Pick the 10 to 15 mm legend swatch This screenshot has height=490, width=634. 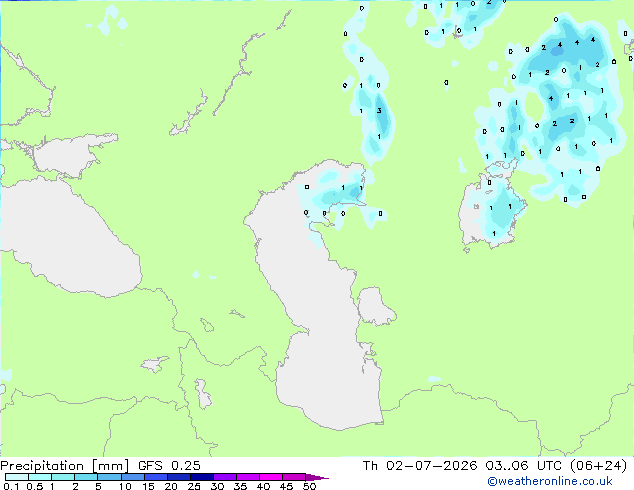[x=132, y=477]
